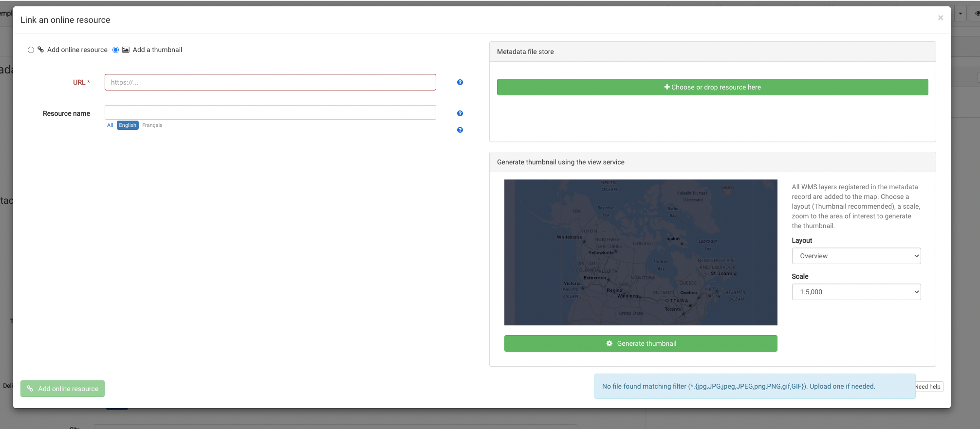
Task: Click the Resource name input field
Action: (x=270, y=112)
